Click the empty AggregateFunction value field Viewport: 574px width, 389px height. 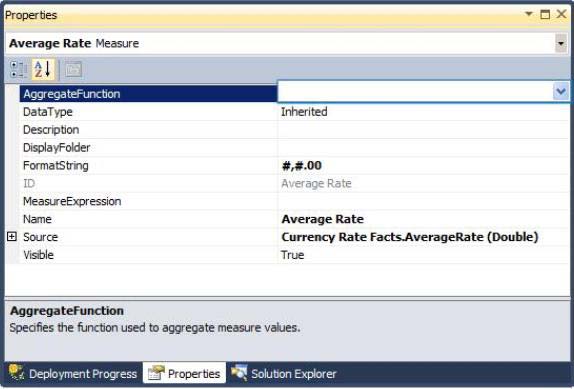[x=415, y=91]
